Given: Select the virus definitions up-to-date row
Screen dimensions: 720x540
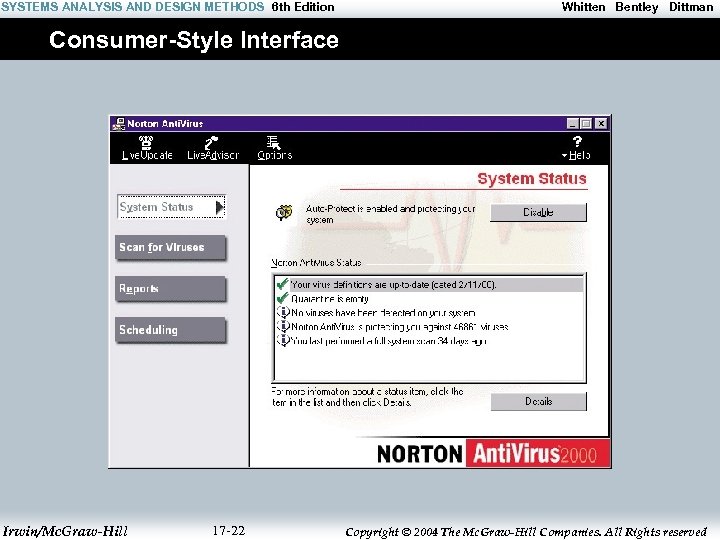Looking at the screenshot, I should (429, 285).
